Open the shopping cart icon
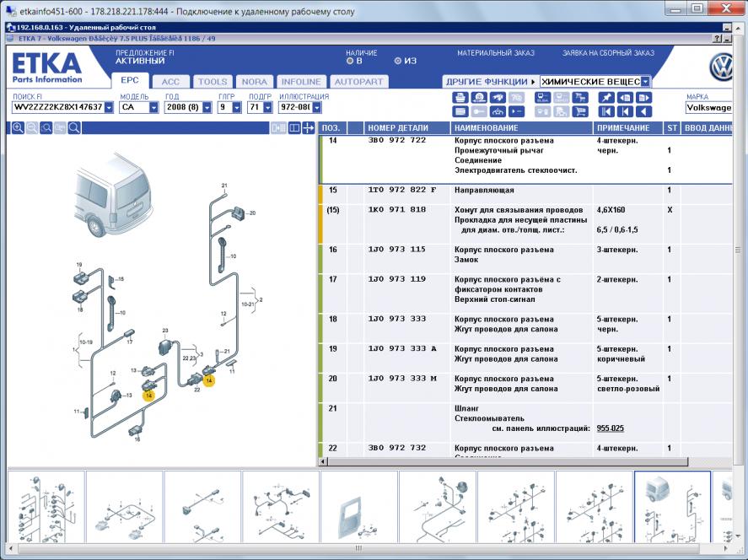 pyautogui.click(x=580, y=112)
